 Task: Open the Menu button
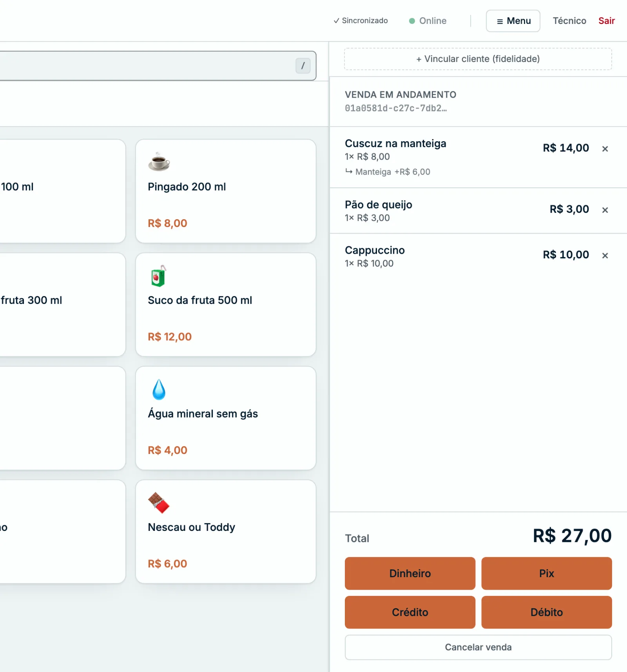513,21
